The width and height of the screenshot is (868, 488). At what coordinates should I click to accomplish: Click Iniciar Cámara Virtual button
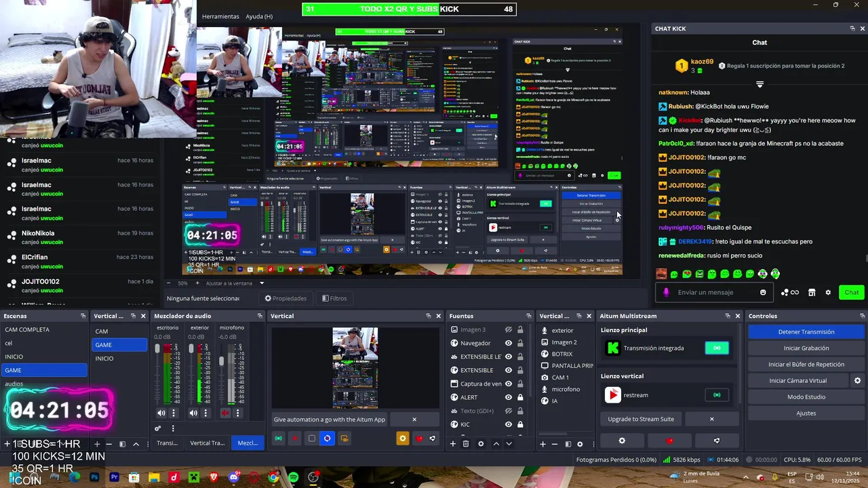798,380
